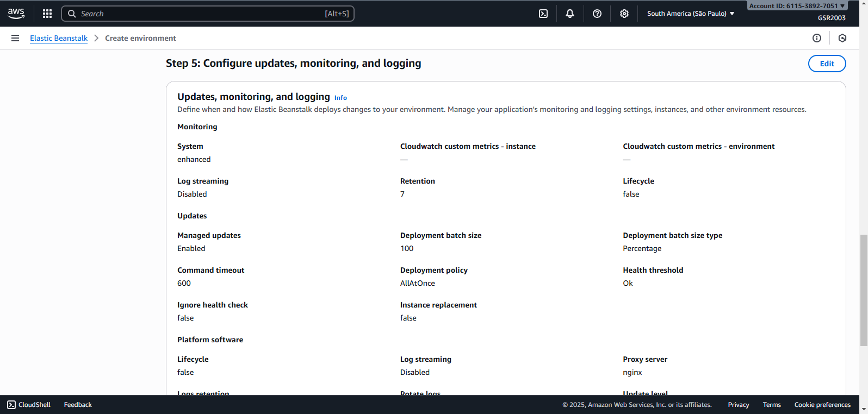
Task: Select Proxy server 'nginx' value
Action: click(x=633, y=372)
